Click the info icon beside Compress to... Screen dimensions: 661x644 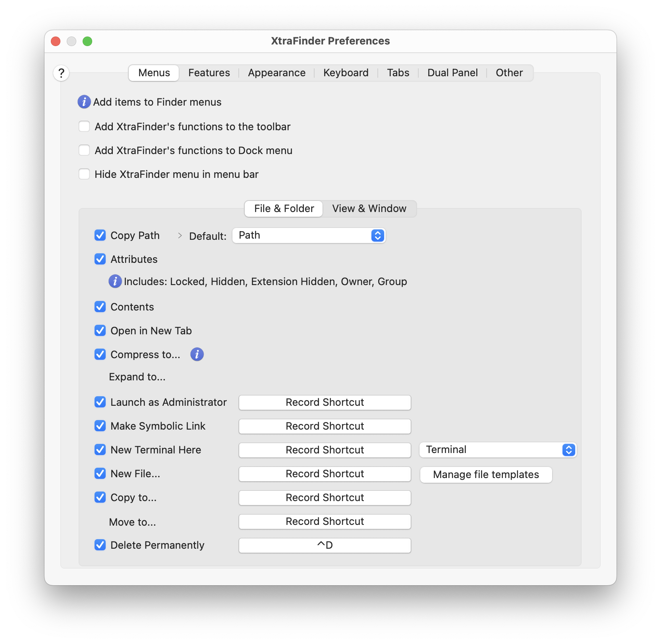[197, 354]
